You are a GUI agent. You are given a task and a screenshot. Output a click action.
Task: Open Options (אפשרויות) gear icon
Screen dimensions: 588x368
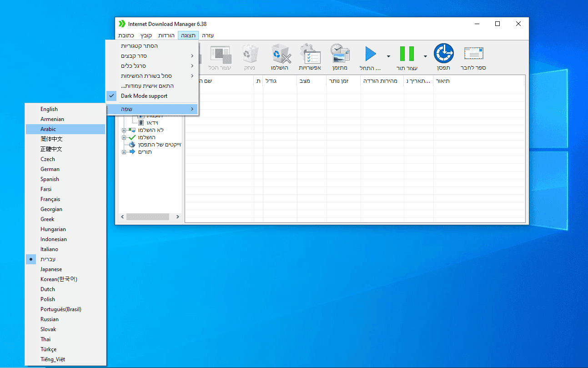tap(310, 54)
